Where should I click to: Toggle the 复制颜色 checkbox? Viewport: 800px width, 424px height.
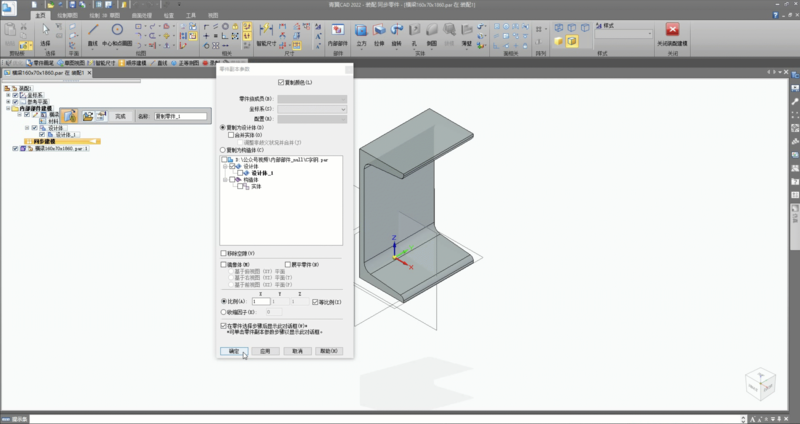(x=281, y=82)
